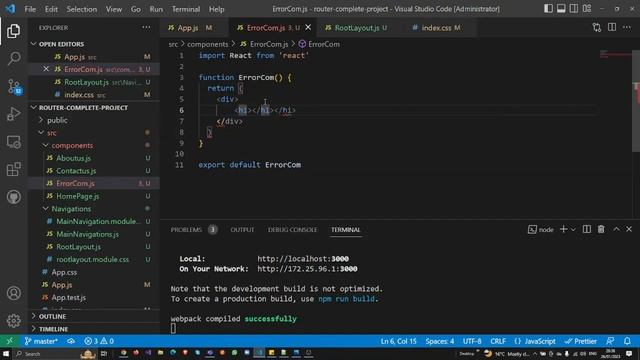
Task: Open the Accounts menu
Action: 13,293
